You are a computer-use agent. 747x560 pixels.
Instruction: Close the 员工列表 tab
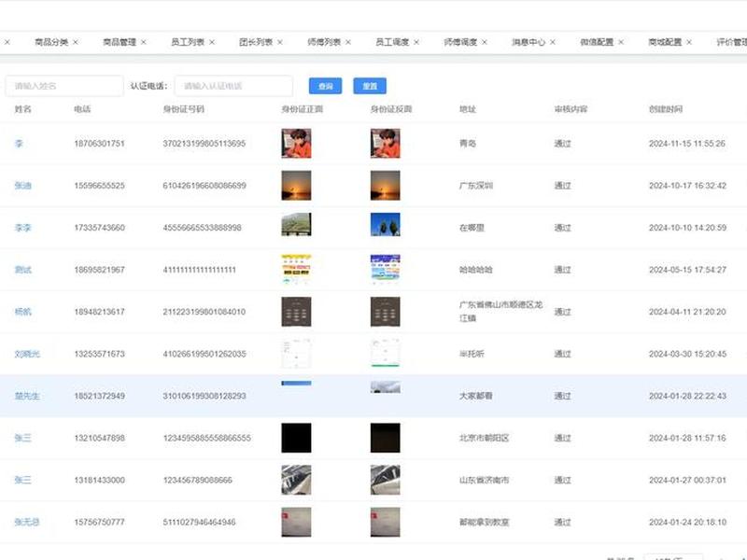(x=212, y=42)
